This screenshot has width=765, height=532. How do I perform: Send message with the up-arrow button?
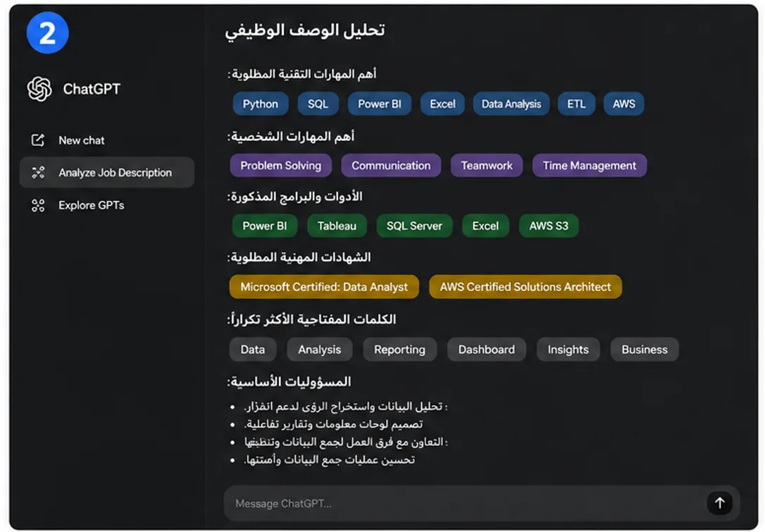pyautogui.click(x=720, y=502)
